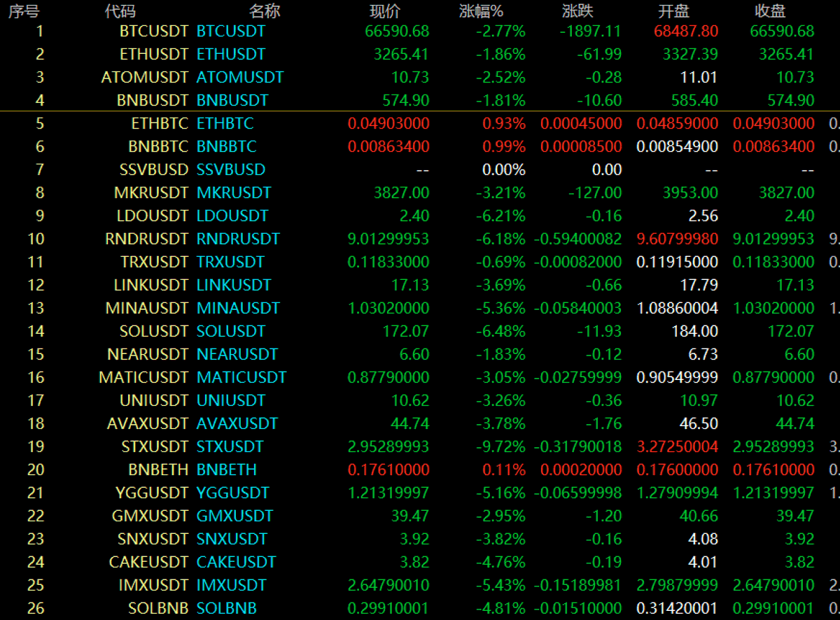Screen dimensions: 840x620
Task: Select MATICUSDT name in row 16
Action: coord(241,377)
